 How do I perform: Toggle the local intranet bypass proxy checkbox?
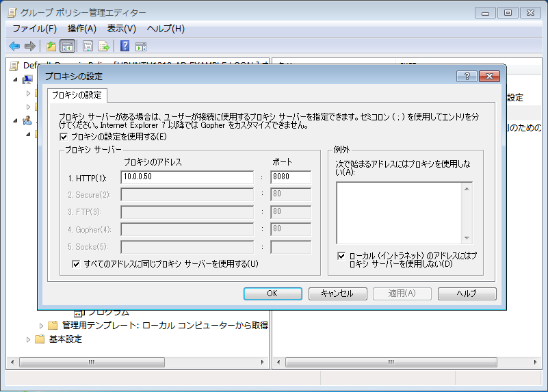pos(341,255)
